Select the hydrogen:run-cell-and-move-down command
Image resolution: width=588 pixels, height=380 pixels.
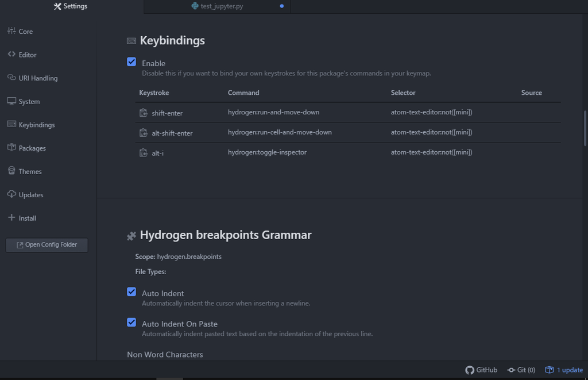pyautogui.click(x=280, y=132)
